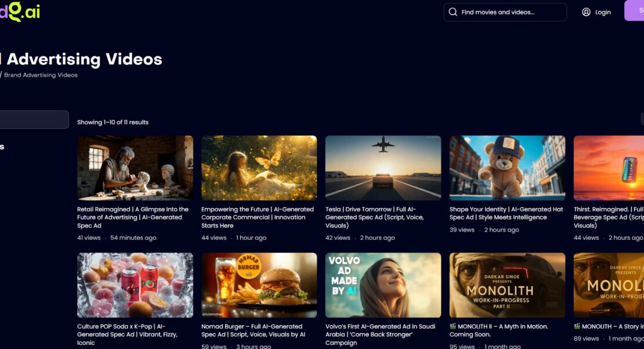Click the purple sign-up button

tap(634, 10)
